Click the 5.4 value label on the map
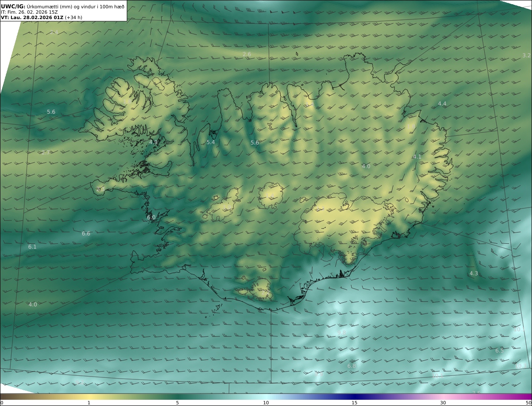Viewport: 532px width, 406px height. coord(211,142)
